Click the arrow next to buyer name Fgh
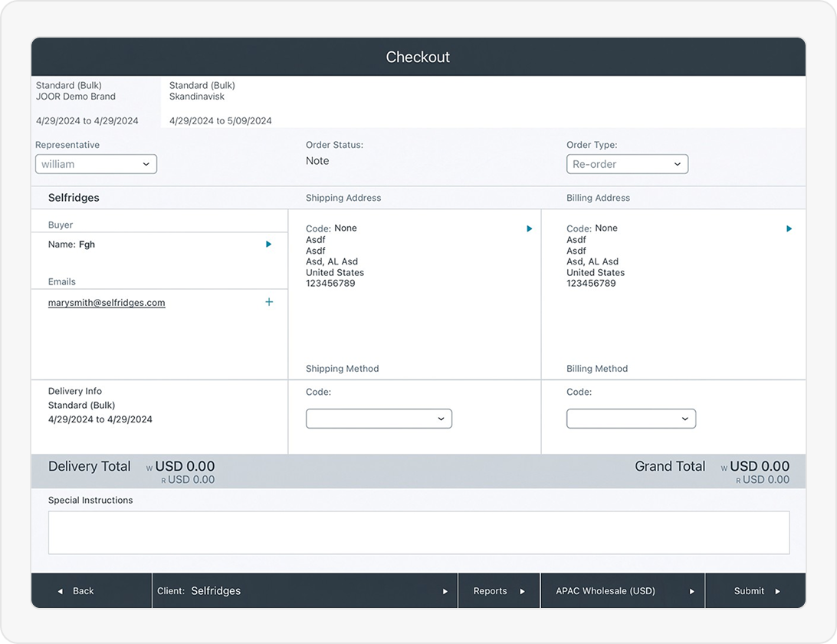 268,245
